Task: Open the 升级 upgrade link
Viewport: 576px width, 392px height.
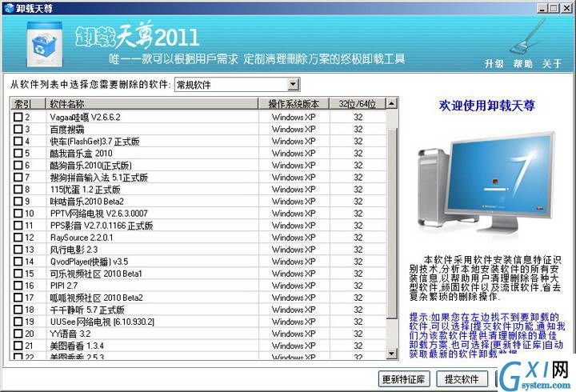Action: tap(494, 64)
